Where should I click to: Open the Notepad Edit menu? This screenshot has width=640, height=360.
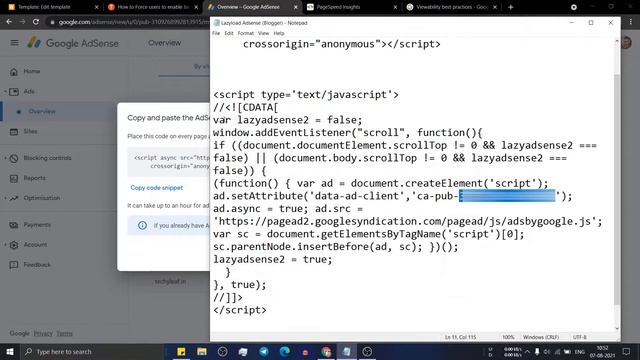[229, 33]
